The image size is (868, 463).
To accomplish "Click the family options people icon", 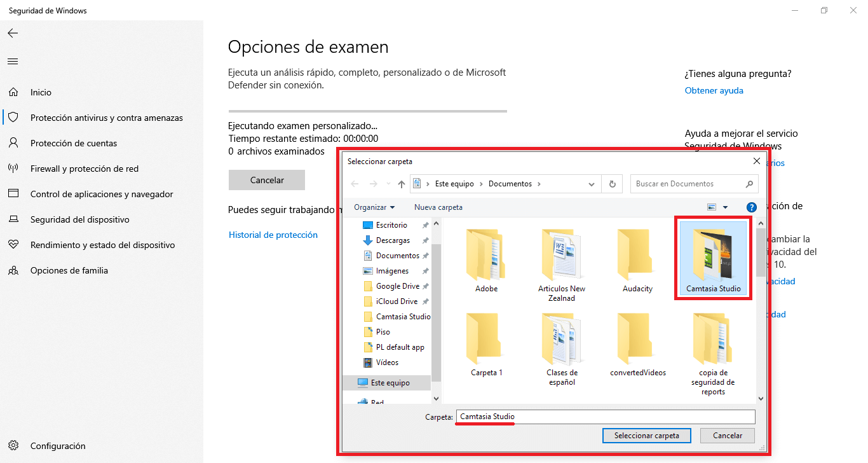I will [x=13, y=270].
